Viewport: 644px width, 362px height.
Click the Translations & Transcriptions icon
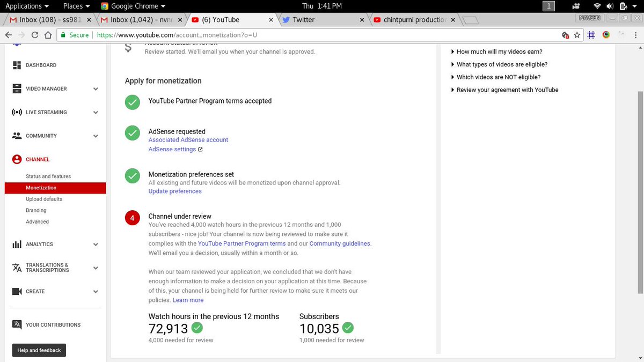point(17,268)
